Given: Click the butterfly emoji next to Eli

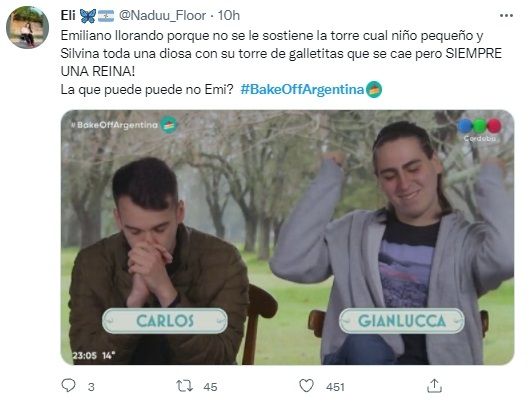Looking at the screenshot, I should click(88, 16).
